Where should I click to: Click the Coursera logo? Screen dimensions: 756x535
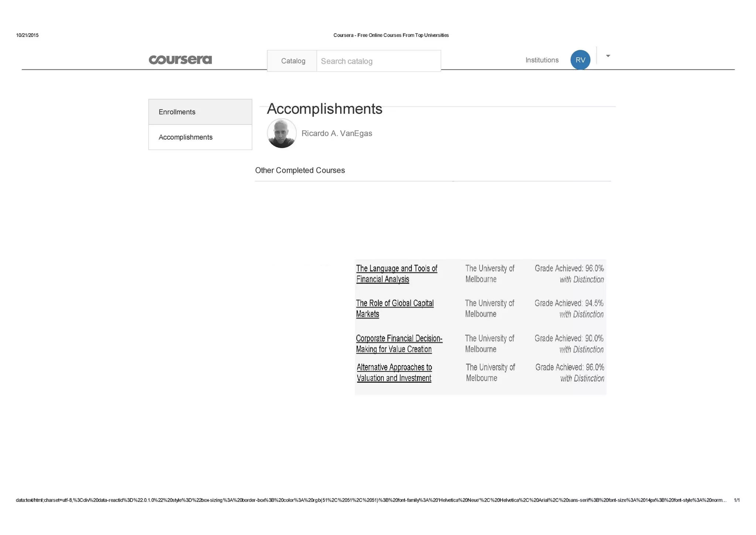[x=180, y=59]
